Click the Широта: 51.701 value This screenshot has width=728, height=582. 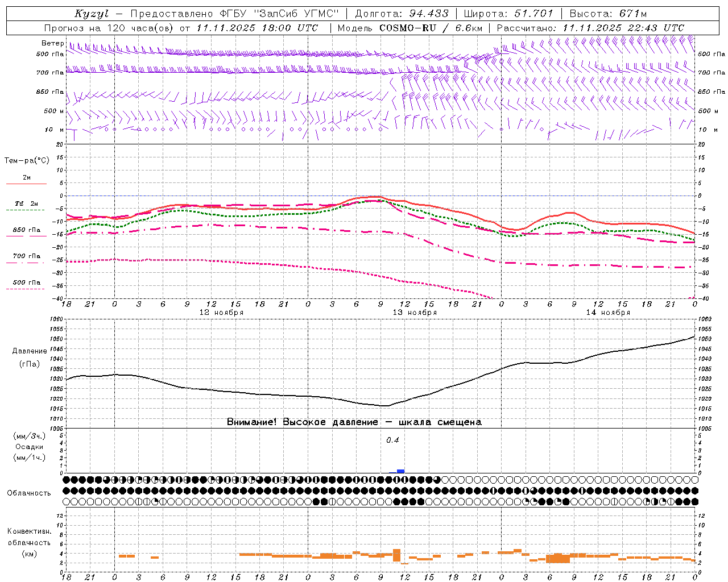coord(508,14)
